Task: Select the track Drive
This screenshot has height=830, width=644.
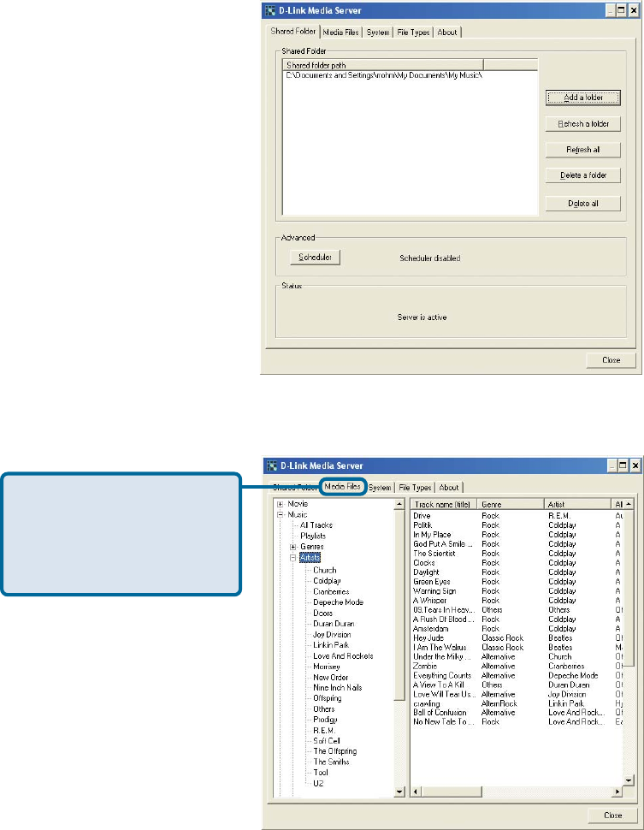Action: tap(422, 516)
